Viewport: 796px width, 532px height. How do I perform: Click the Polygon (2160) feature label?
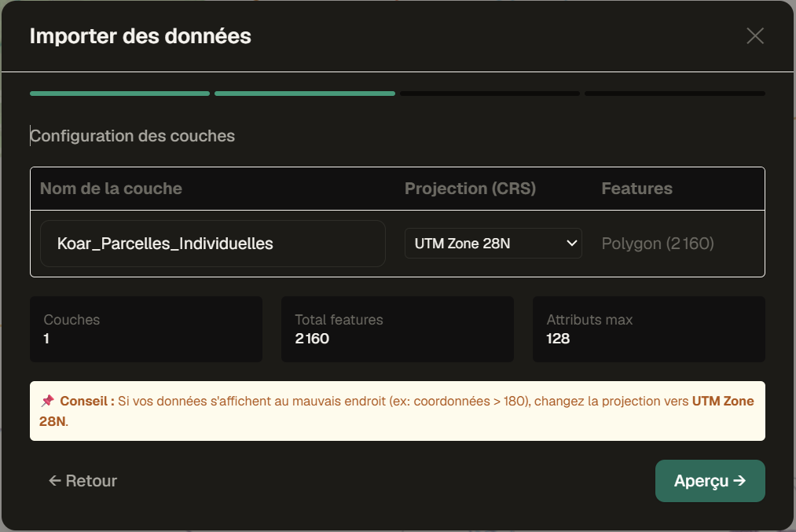click(657, 244)
